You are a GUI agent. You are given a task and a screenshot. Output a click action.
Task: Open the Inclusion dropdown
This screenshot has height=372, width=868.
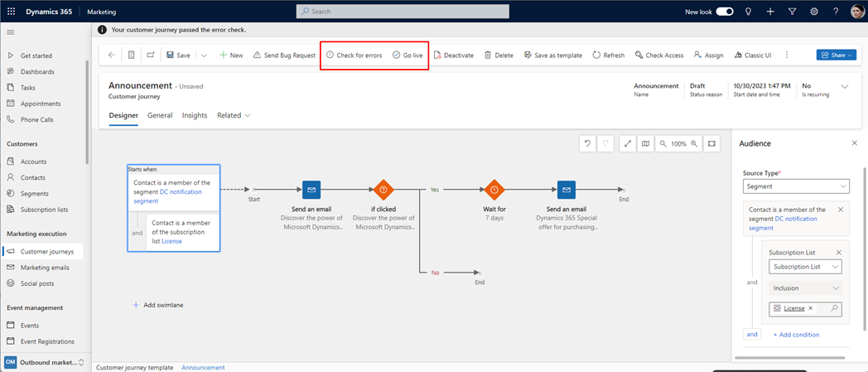pyautogui.click(x=805, y=287)
